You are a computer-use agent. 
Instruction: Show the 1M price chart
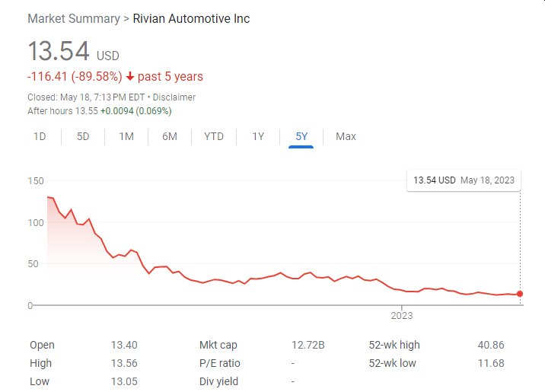pyautogui.click(x=126, y=136)
